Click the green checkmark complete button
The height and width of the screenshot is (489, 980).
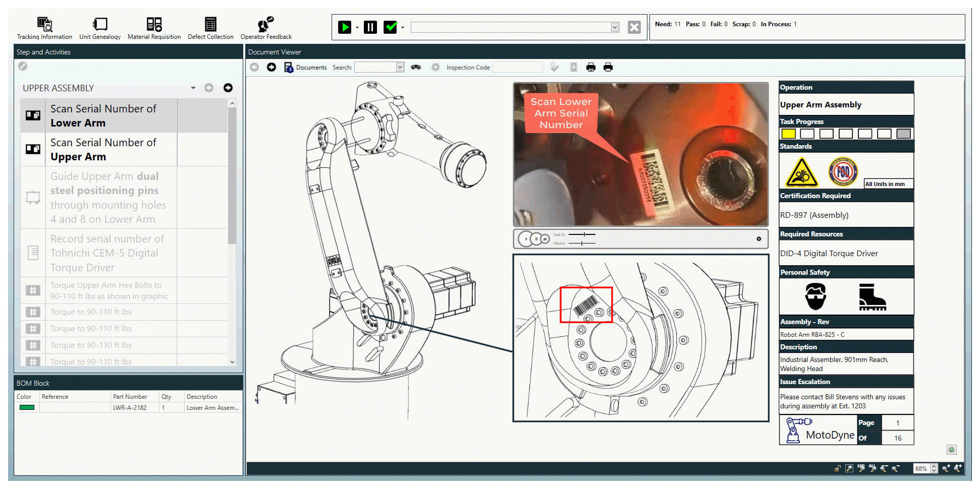click(x=391, y=27)
